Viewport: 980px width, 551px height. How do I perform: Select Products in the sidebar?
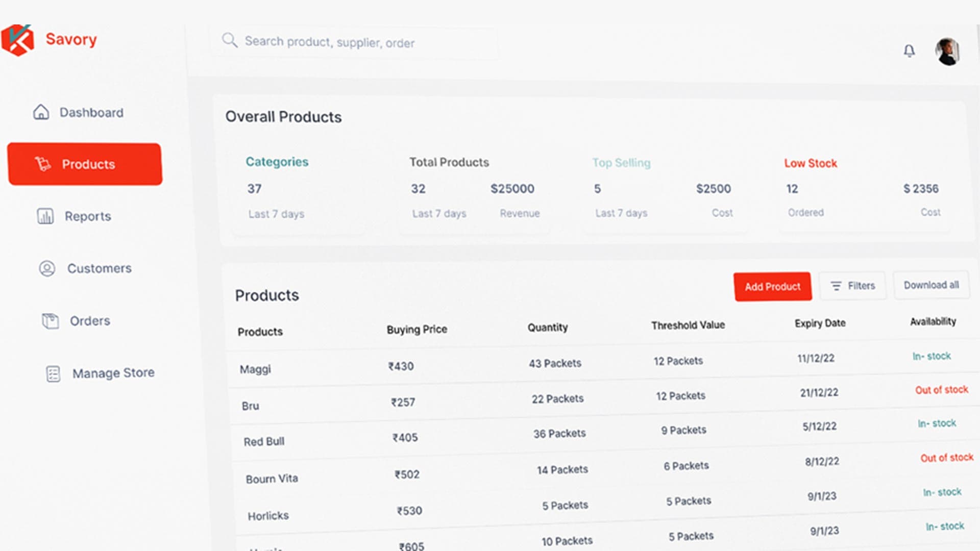tap(85, 164)
